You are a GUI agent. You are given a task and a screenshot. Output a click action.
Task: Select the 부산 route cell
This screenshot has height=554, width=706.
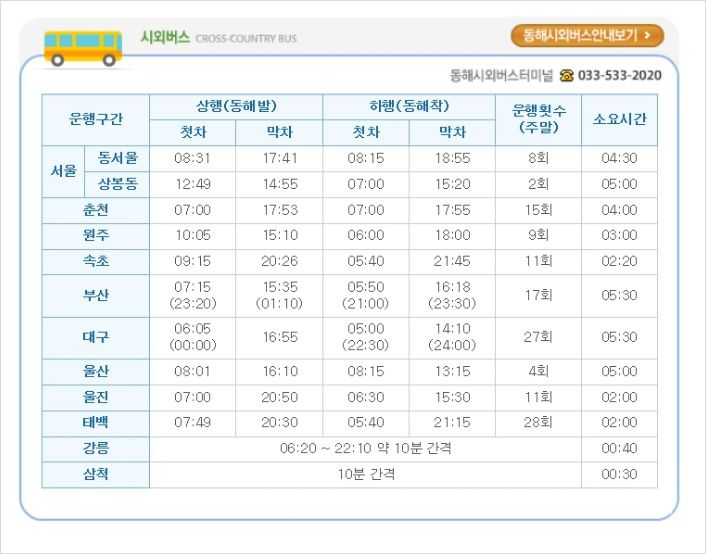[95, 295]
